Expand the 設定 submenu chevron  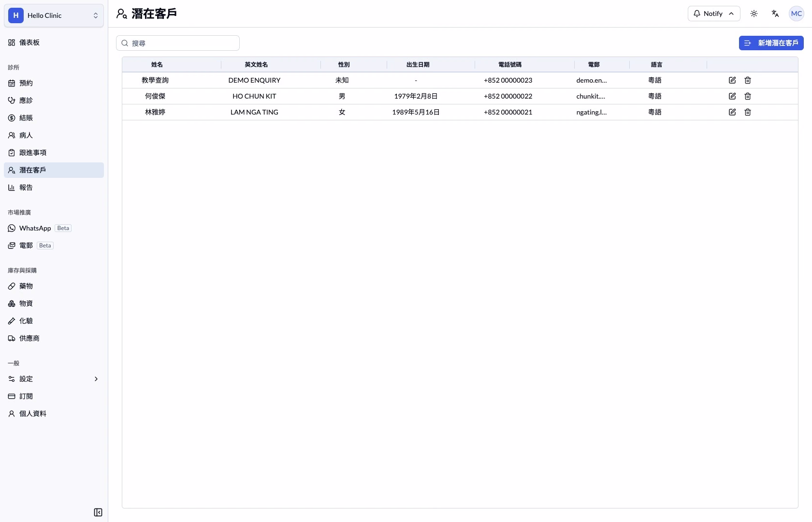pyautogui.click(x=96, y=379)
